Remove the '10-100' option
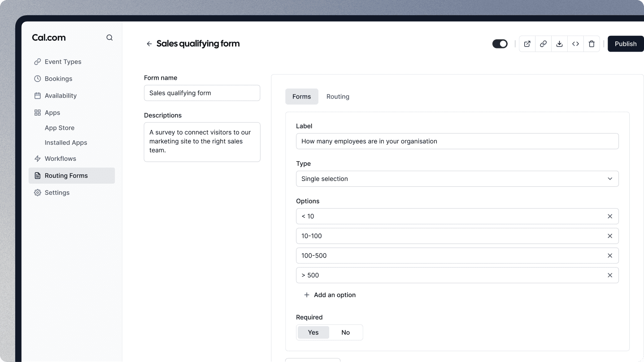Image resolution: width=644 pixels, height=362 pixels. [x=610, y=236]
